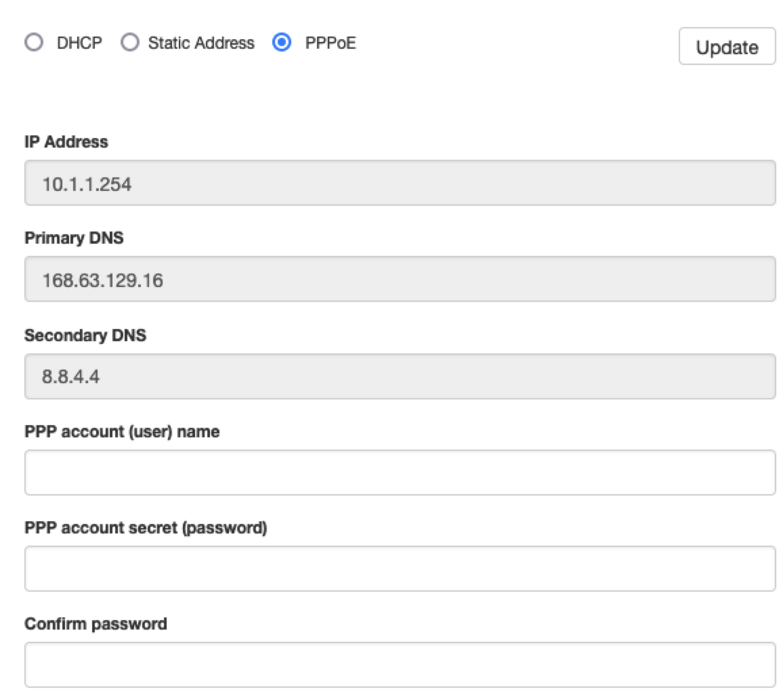Screen dimensions: 783x700
Task: Focus the Primary DNS input box
Action: coord(400,278)
